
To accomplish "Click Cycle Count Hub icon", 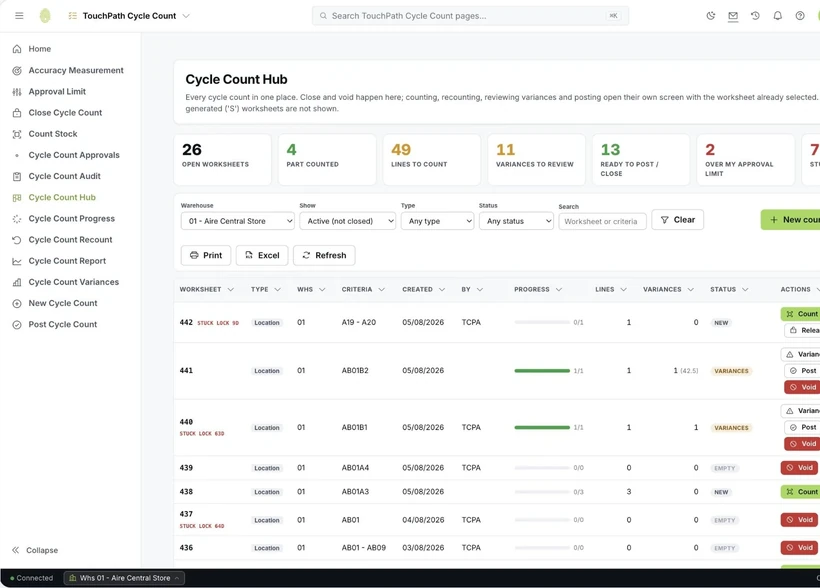I will [17, 197].
